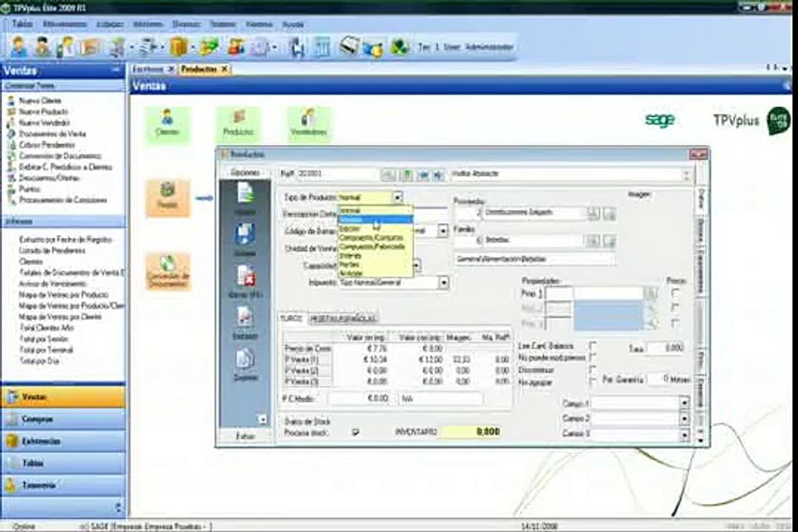The image size is (798, 532).
Task: Open the Código de Barras dropdown arrow
Action: click(443, 231)
